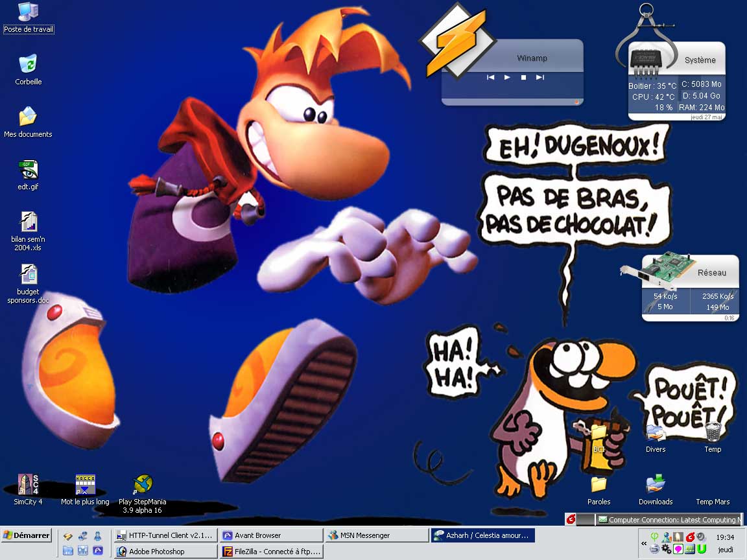Click the D: 5.04 Go disk reading
This screenshot has width=747, height=560.
pyautogui.click(x=701, y=96)
